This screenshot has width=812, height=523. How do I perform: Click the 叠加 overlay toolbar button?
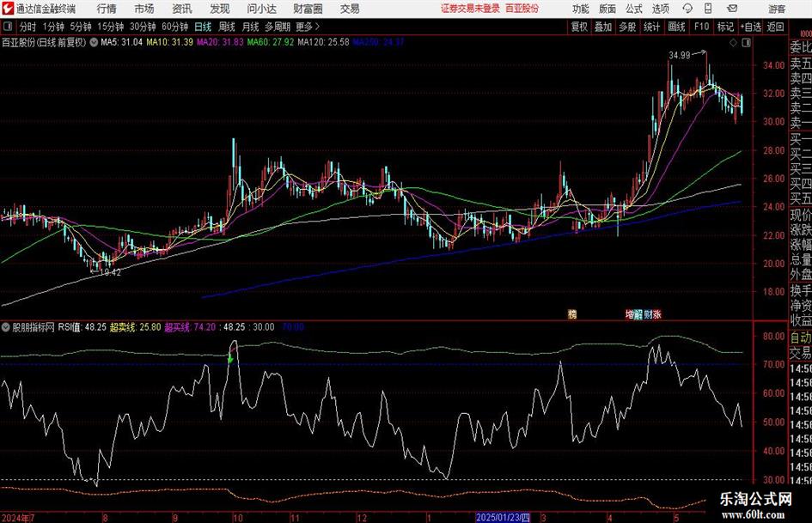tap(603, 27)
